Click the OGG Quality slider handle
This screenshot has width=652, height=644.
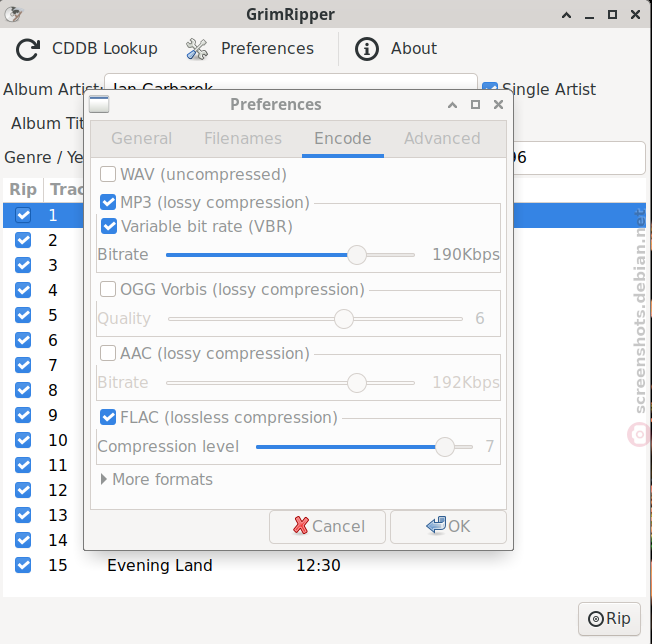344,319
